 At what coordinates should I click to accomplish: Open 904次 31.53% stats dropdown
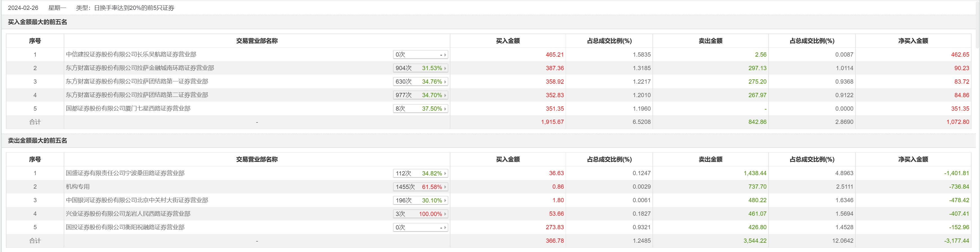pos(420,68)
